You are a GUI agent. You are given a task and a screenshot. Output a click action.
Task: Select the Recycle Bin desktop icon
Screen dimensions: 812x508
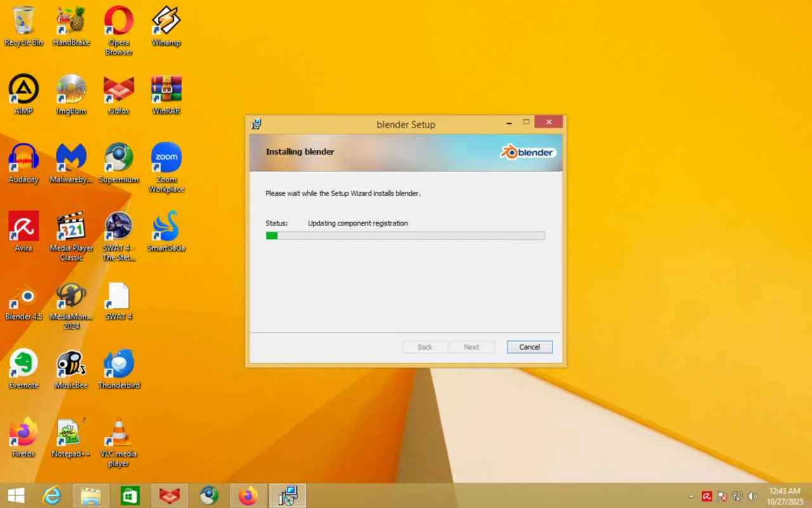23,26
